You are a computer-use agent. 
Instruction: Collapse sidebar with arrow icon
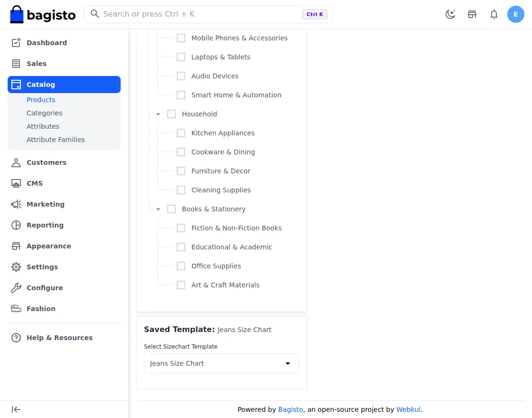point(16,409)
